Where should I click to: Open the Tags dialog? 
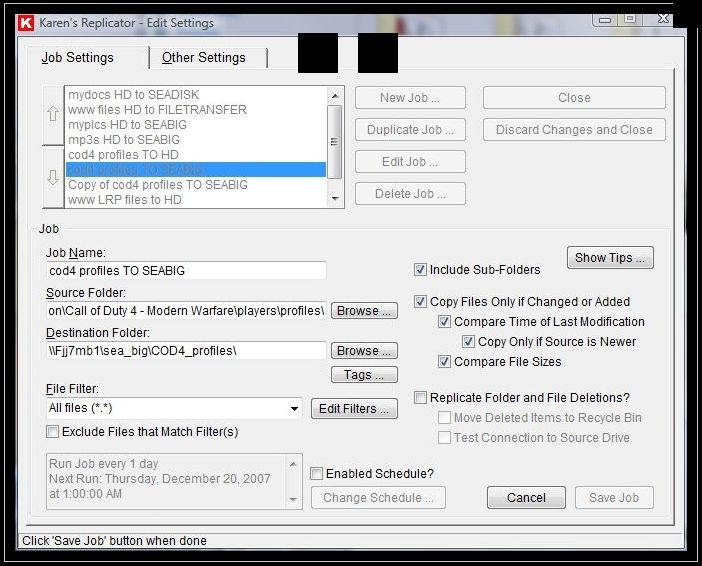(364, 375)
